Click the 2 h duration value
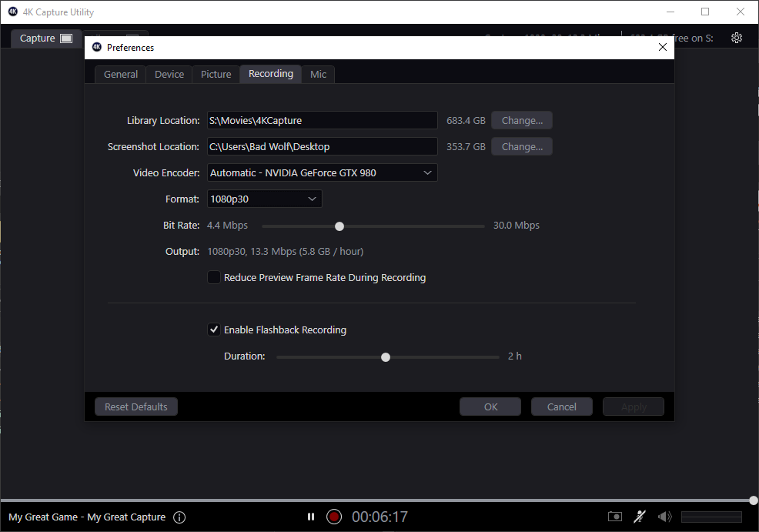This screenshot has width=759, height=532. 514,356
